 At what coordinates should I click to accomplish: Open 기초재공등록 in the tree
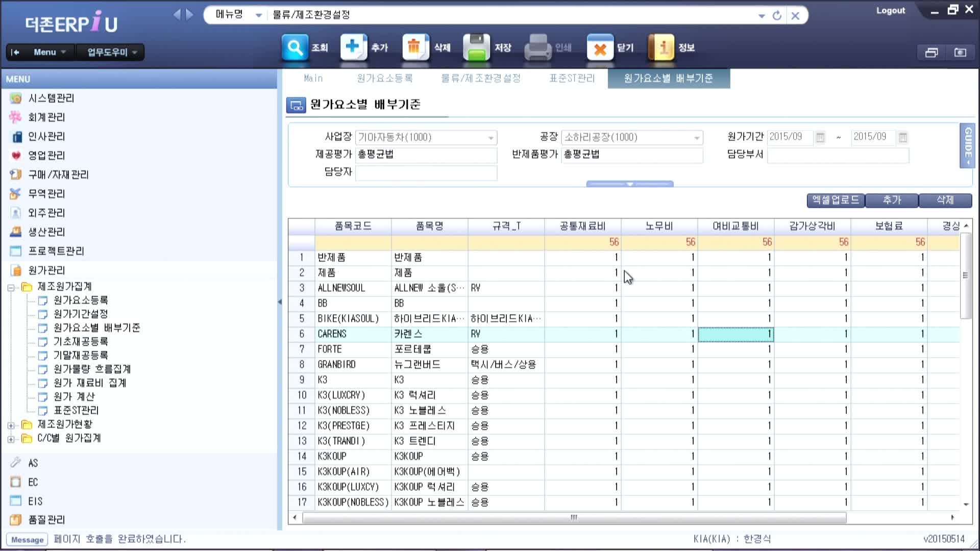tap(81, 341)
